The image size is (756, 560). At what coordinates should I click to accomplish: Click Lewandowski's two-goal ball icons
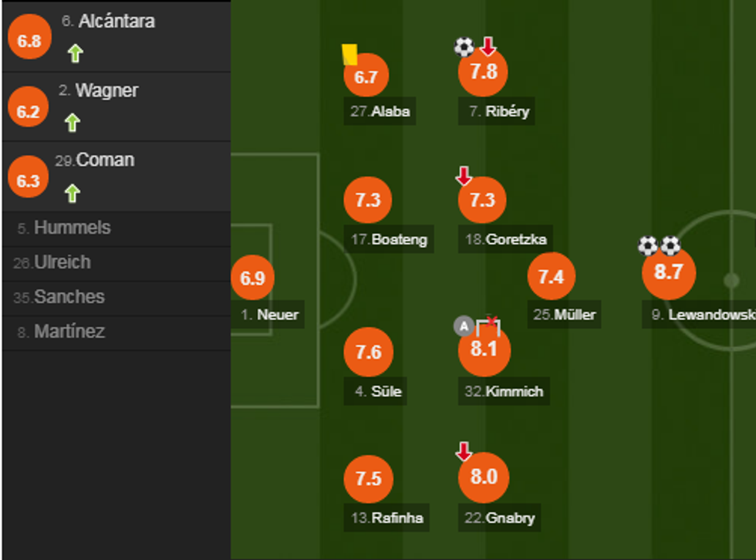(660, 246)
